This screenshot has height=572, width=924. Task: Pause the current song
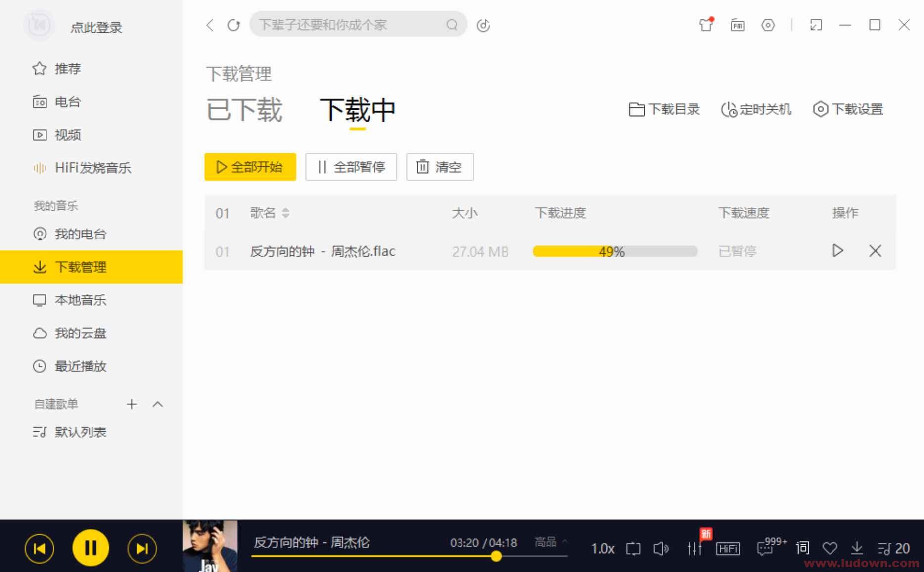pos(91,548)
